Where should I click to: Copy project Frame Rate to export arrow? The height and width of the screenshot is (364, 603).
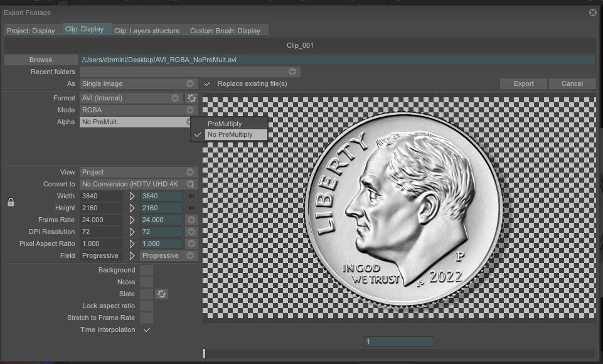(x=132, y=220)
